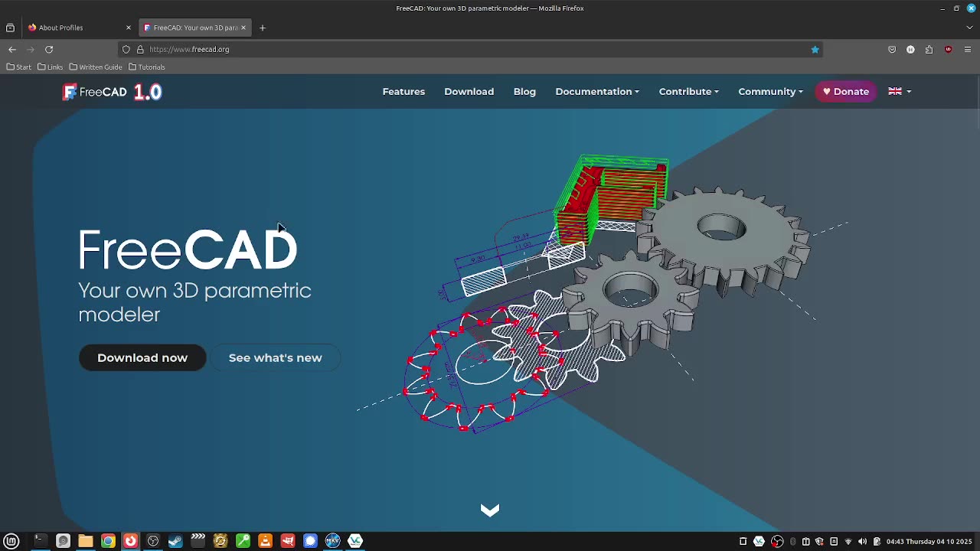
Task: Close the About Profiles tab
Action: pyautogui.click(x=128, y=28)
